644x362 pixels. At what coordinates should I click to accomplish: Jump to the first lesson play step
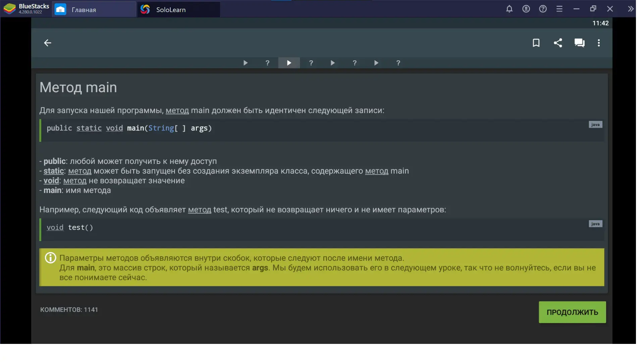pyautogui.click(x=246, y=63)
